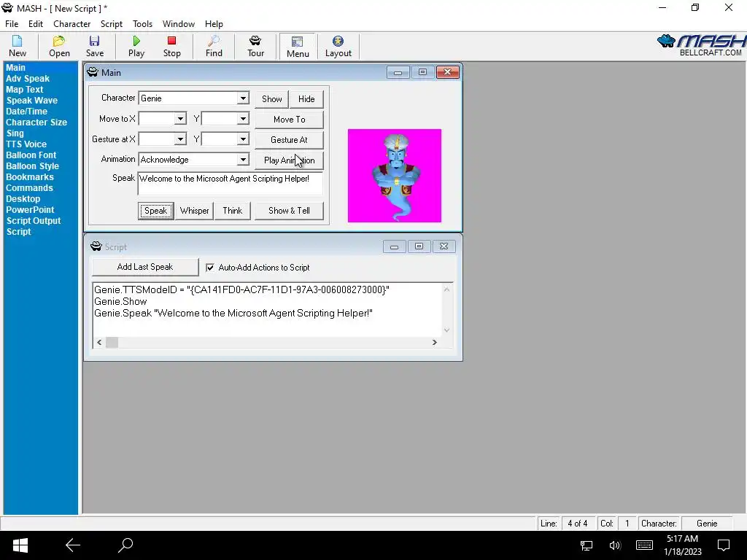This screenshot has height=560, width=747.
Task: Open the Move to X dropdown
Action: (x=180, y=119)
